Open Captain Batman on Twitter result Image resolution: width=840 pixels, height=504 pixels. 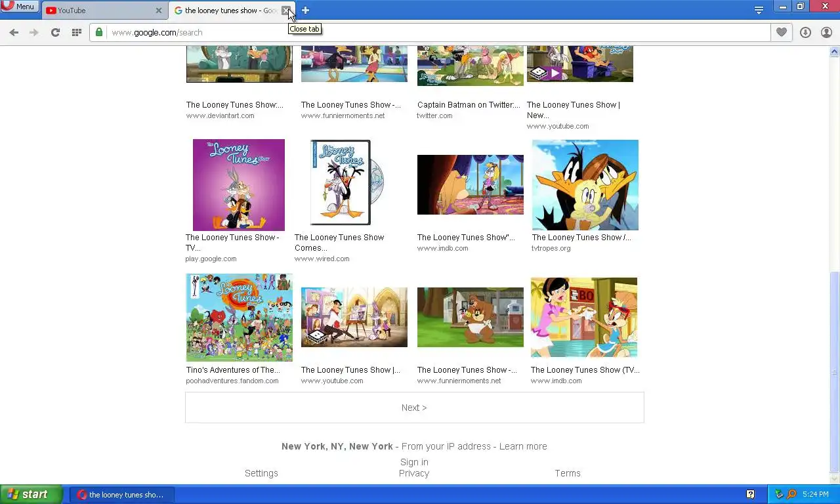(468, 105)
